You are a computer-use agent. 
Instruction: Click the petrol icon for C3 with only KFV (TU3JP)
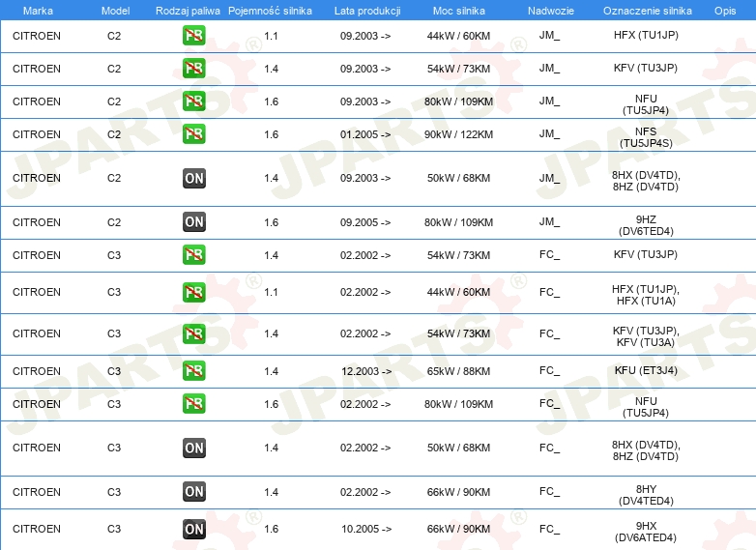click(193, 254)
